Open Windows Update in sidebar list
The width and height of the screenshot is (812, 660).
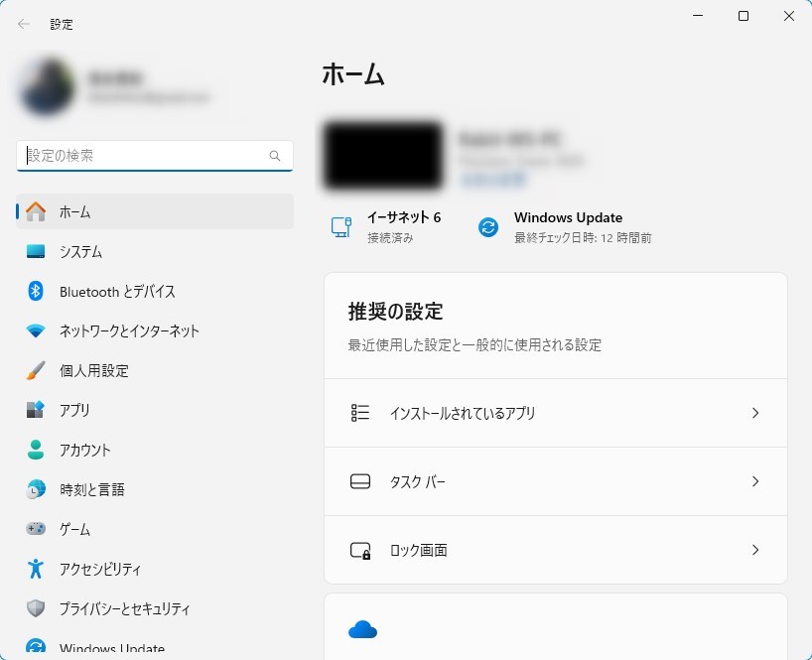pyautogui.click(x=111, y=648)
